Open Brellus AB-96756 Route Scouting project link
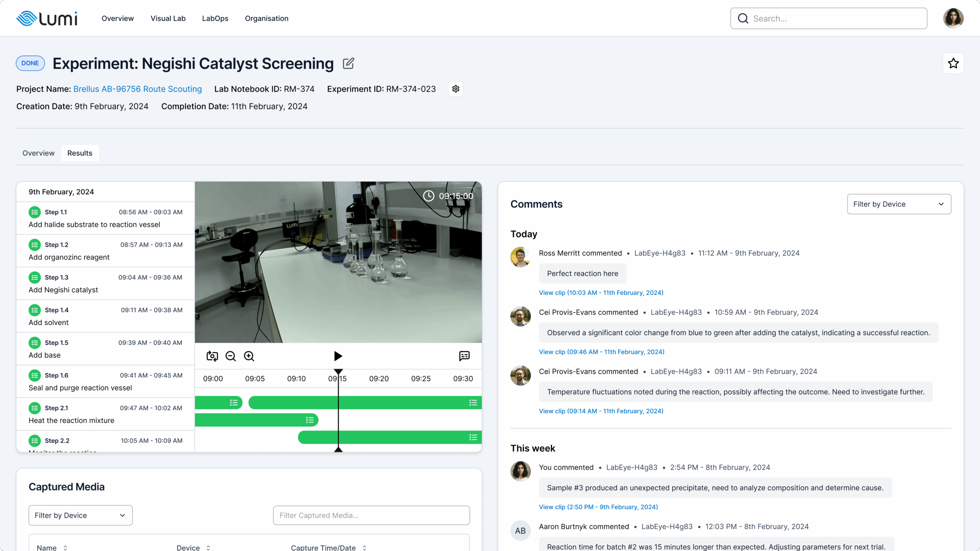Viewport: 980px width, 551px height. [x=137, y=89]
